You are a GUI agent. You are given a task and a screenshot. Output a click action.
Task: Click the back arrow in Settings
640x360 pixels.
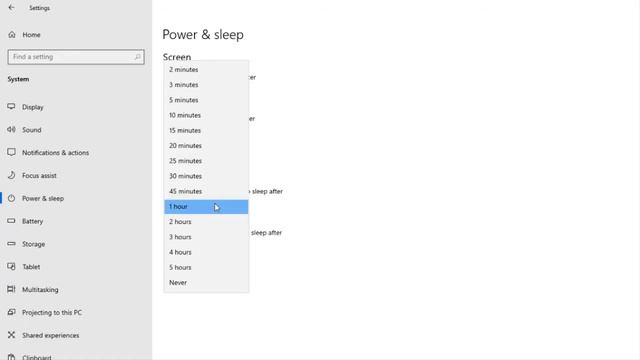[11, 7]
